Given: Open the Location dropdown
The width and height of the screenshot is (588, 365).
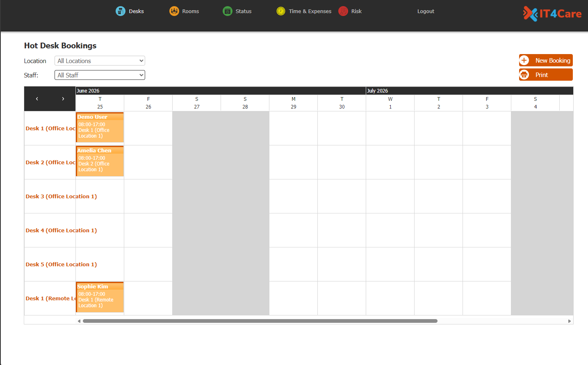Looking at the screenshot, I should pyautogui.click(x=100, y=61).
